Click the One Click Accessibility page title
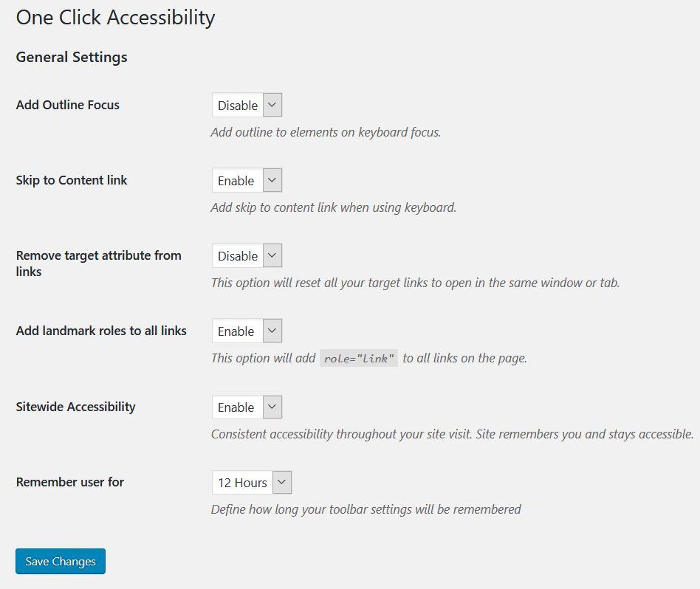This screenshot has height=589, width=700. [115, 18]
